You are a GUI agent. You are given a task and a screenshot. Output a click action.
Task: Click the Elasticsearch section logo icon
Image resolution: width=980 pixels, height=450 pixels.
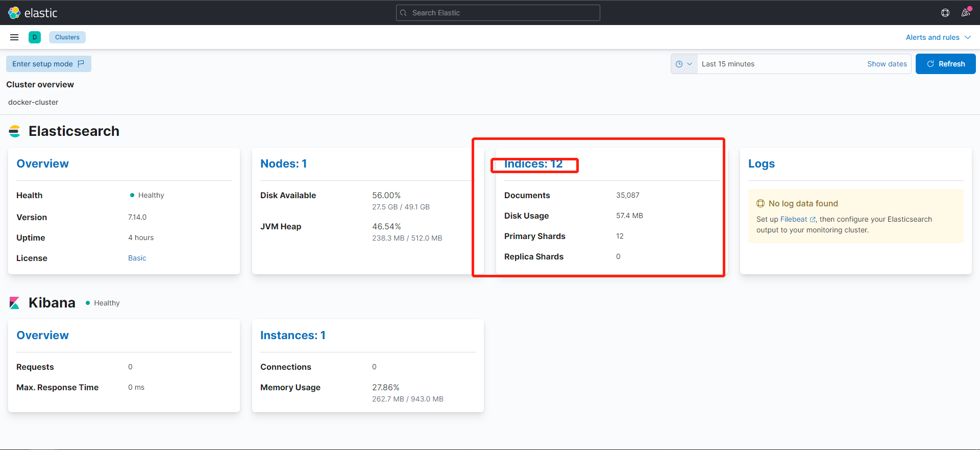pos(14,131)
